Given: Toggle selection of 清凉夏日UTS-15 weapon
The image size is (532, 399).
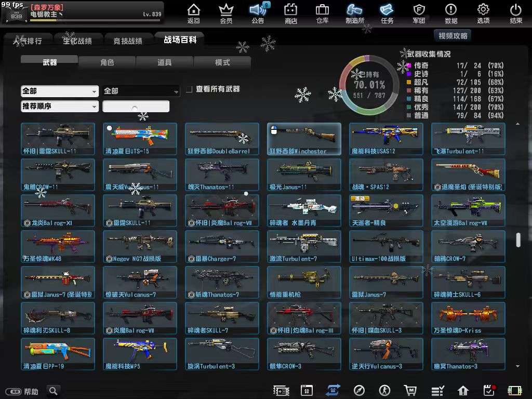Looking at the screenshot, I should coord(140,137).
